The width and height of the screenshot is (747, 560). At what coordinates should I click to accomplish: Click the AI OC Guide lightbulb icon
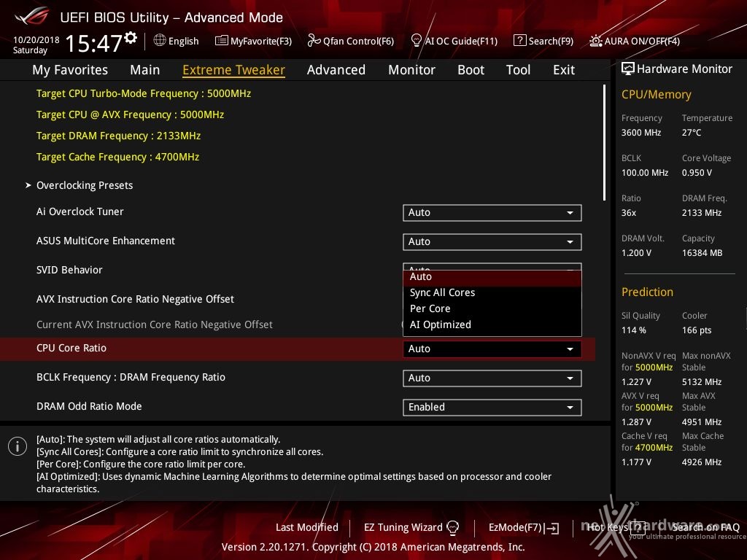(x=416, y=41)
